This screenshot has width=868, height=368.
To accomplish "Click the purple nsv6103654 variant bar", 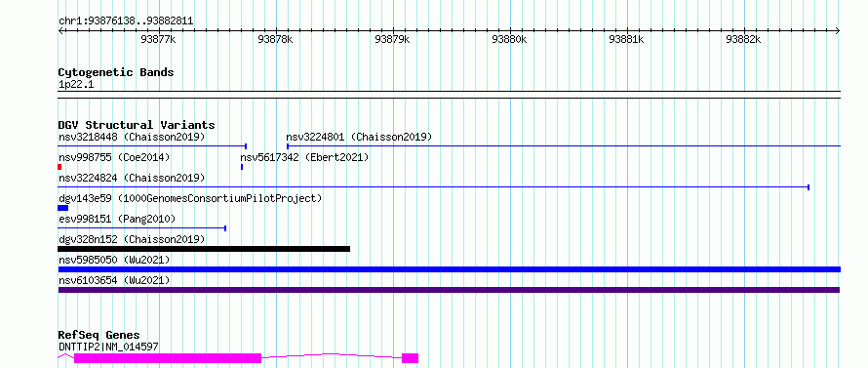I will click(449, 290).
